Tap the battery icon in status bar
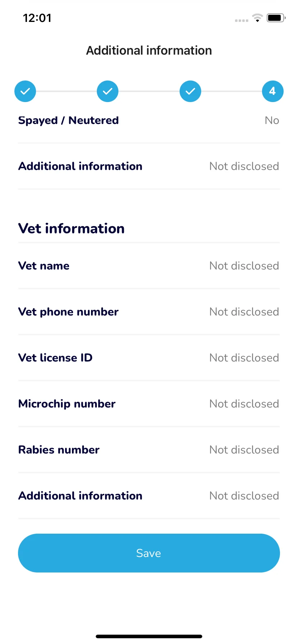Viewport: 298px width, 644px height. (x=276, y=18)
